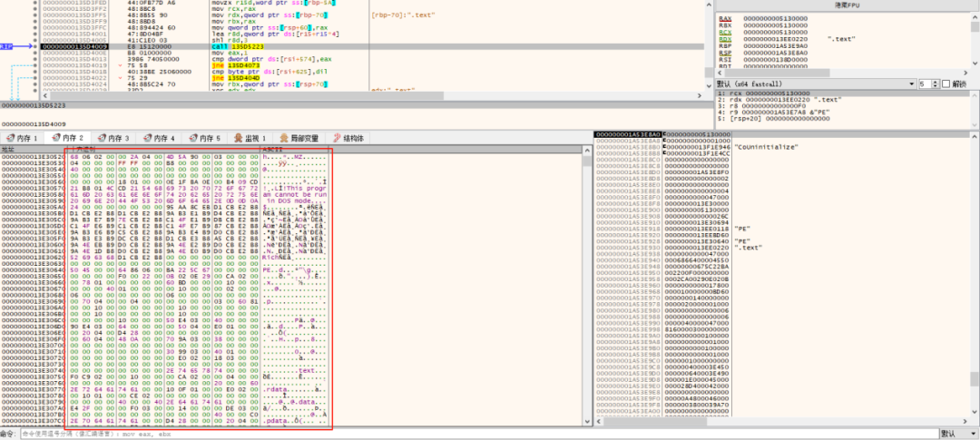The height and width of the screenshot is (440, 980).
Task: Open the 结构体 struct tab
Action: coord(349,138)
